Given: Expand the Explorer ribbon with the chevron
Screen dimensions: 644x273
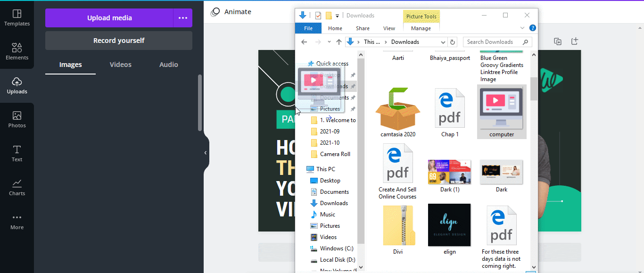Looking at the screenshot, I should pyautogui.click(x=522, y=28).
